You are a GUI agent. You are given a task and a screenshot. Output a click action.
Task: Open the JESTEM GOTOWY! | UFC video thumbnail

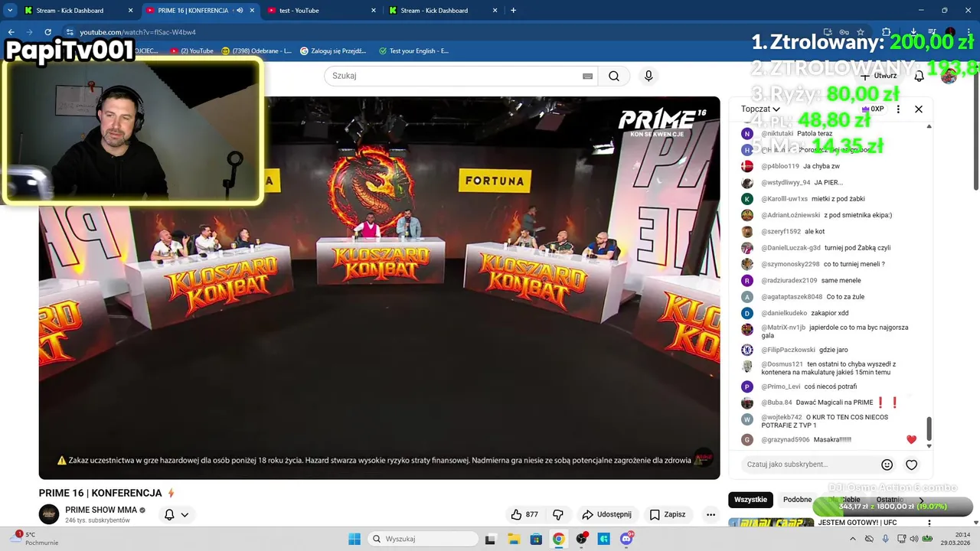coord(771,523)
